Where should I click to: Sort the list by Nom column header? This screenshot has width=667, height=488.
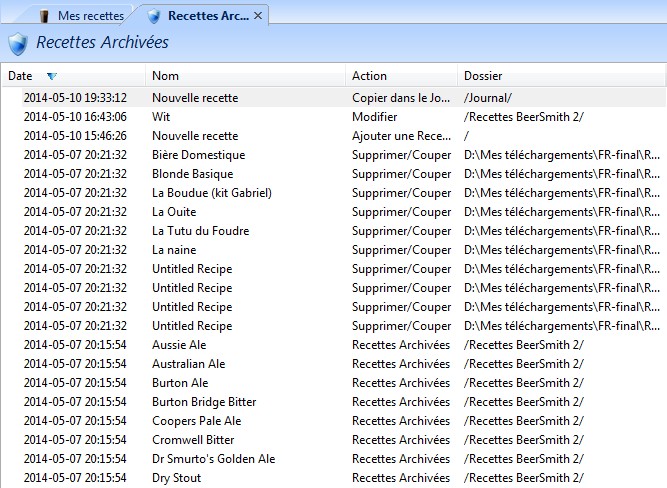click(x=166, y=76)
